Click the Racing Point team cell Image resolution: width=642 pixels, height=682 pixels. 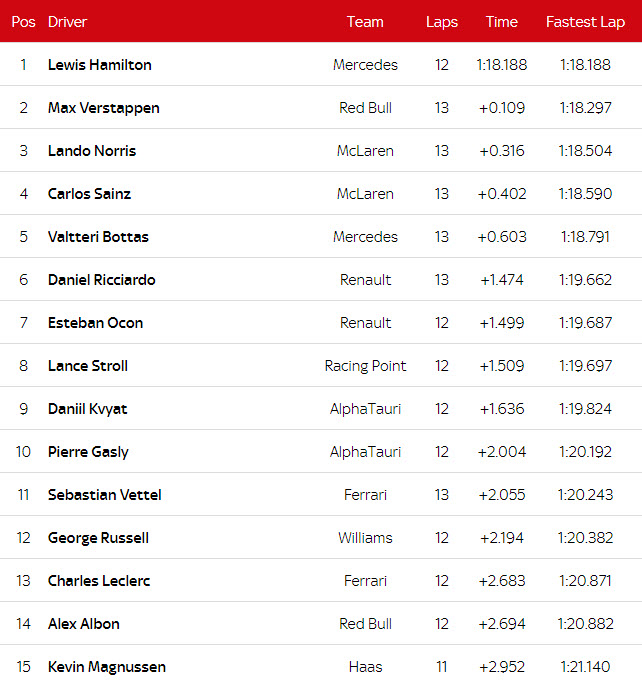pos(365,366)
